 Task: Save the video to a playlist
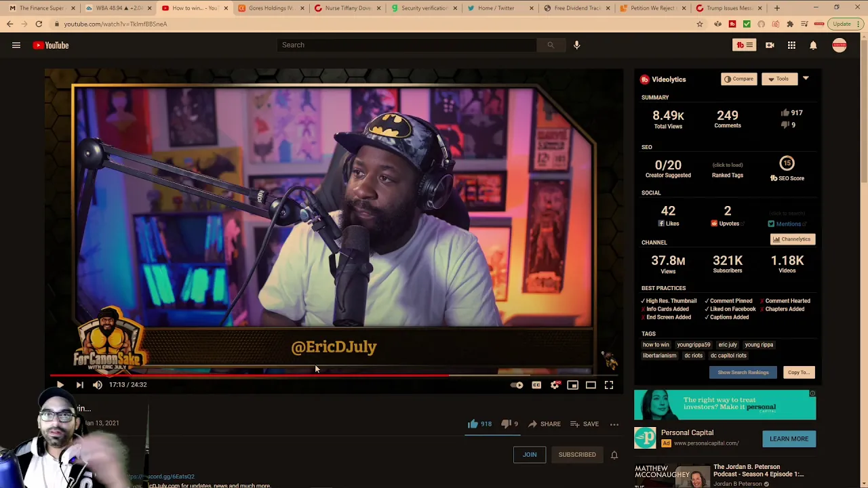[x=585, y=424]
